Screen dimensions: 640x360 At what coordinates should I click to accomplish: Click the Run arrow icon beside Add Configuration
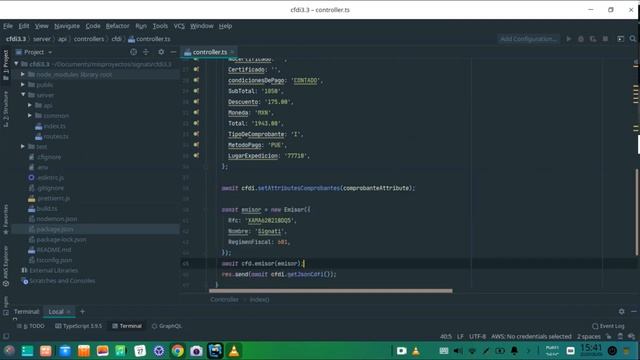pos(569,39)
